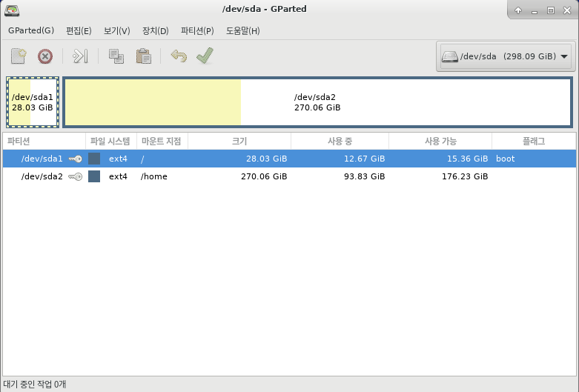Click the 파티션 column header
Viewport: 579px width, 392px height.
(44, 141)
